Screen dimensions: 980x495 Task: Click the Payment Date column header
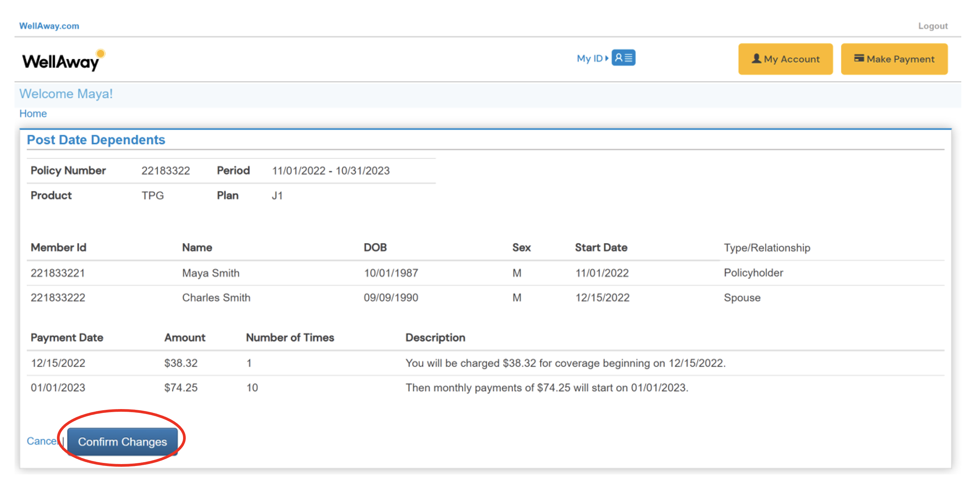point(67,338)
